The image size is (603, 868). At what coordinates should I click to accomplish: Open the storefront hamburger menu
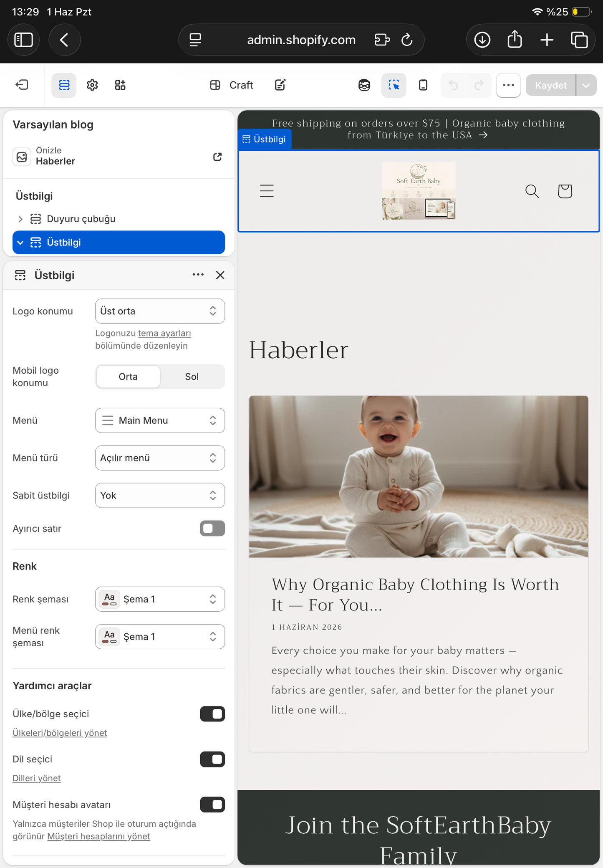pos(267,191)
